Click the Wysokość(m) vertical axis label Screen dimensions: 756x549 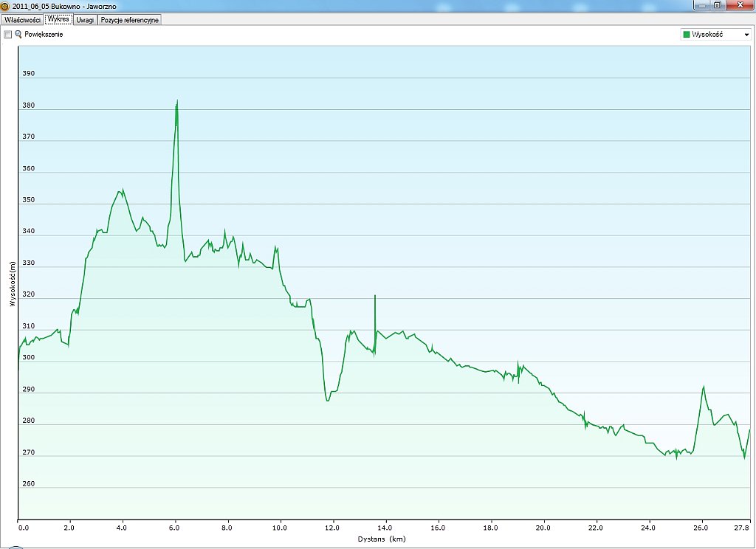point(12,283)
